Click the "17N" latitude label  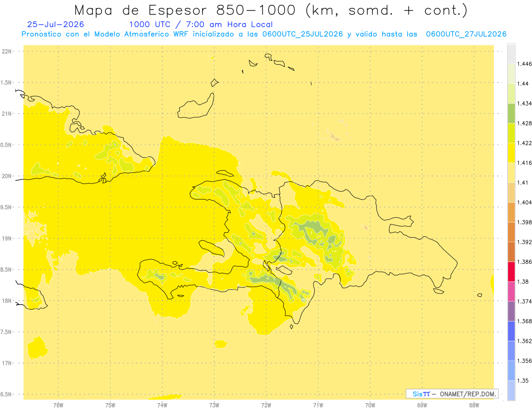[6, 363]
